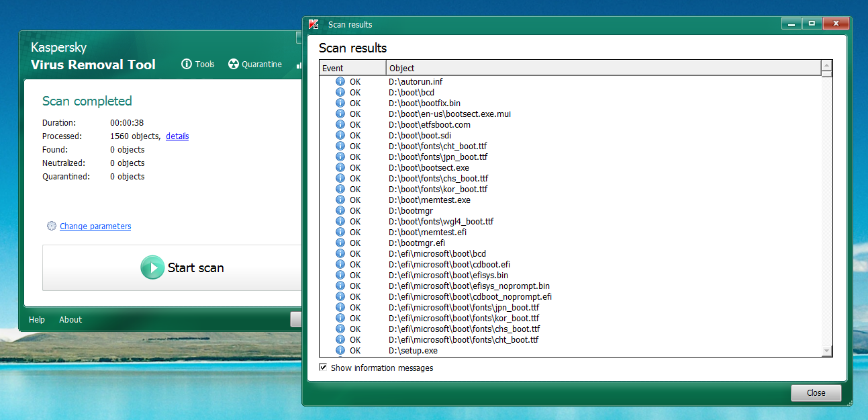Click the duration value 00:00:38
Image resolution: width=868 pixels, height=420 pixels.
pyautogui.click(x=127, y=123)
